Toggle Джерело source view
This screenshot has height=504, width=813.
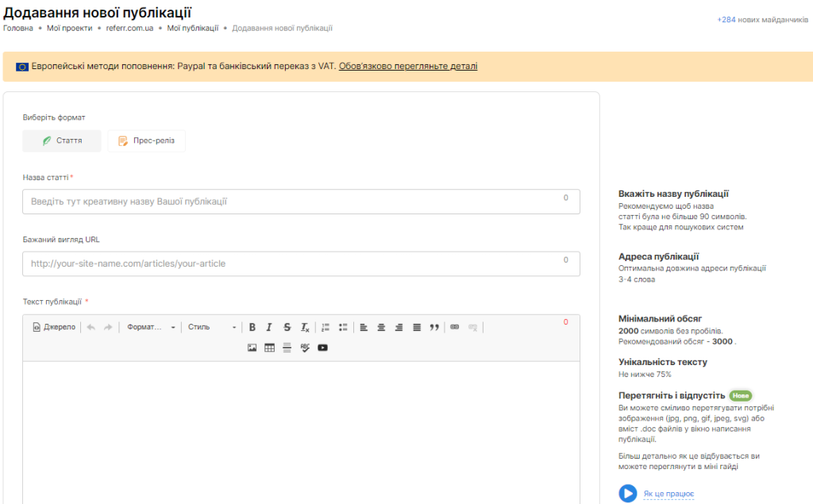point(54,327)
